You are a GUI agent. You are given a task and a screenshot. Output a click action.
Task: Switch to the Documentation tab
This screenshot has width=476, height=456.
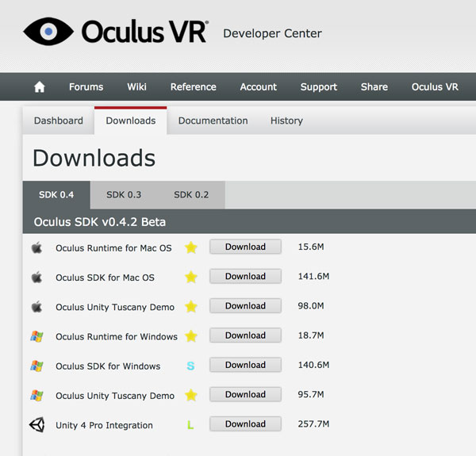pyautogui.click(x=213, y=121)
